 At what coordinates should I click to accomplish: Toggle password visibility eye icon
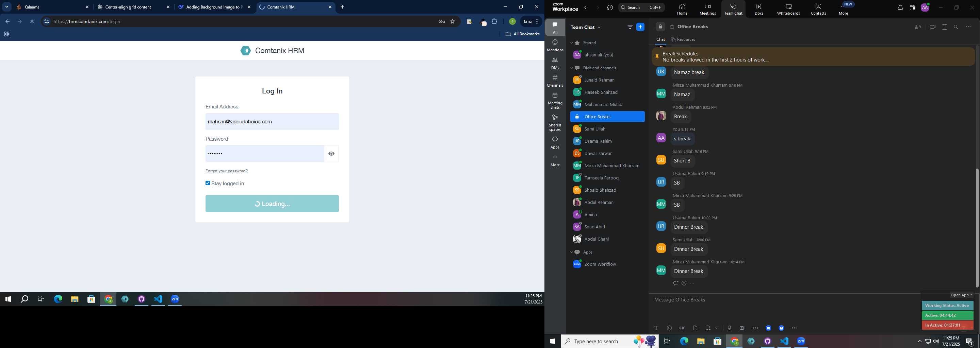331,154
